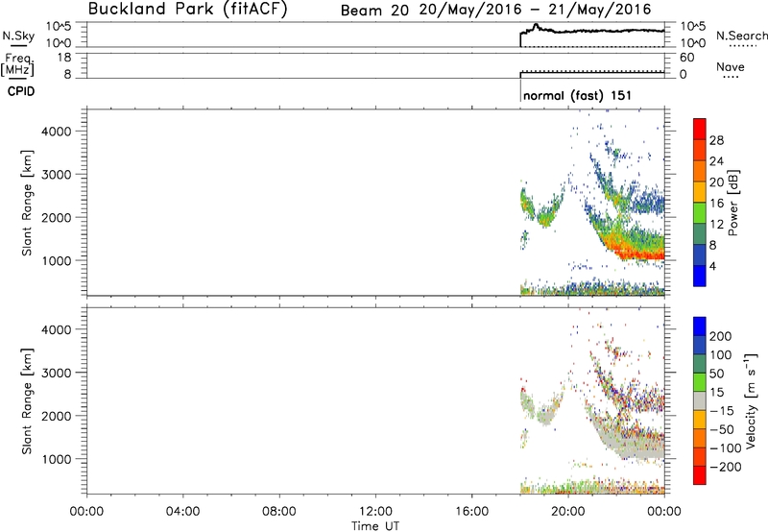Click the '1000' tick label in the velocity panel

coord(56,459)
